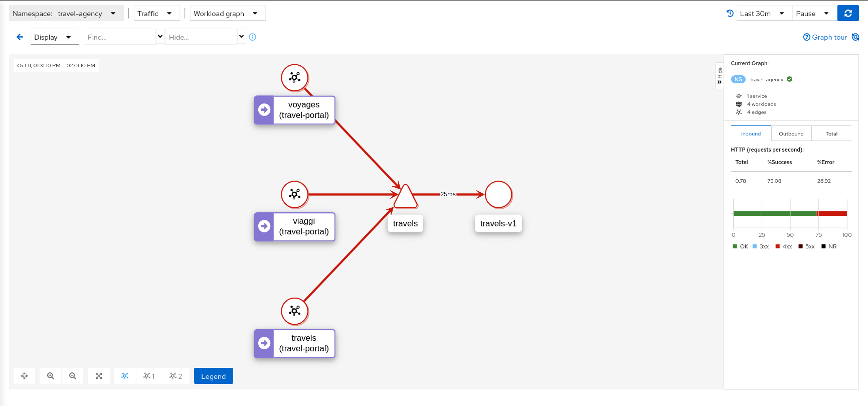Open the Namespace travel-agency dropdown
This screenshot has height=406, width=868.
click(x=66, y=14)
